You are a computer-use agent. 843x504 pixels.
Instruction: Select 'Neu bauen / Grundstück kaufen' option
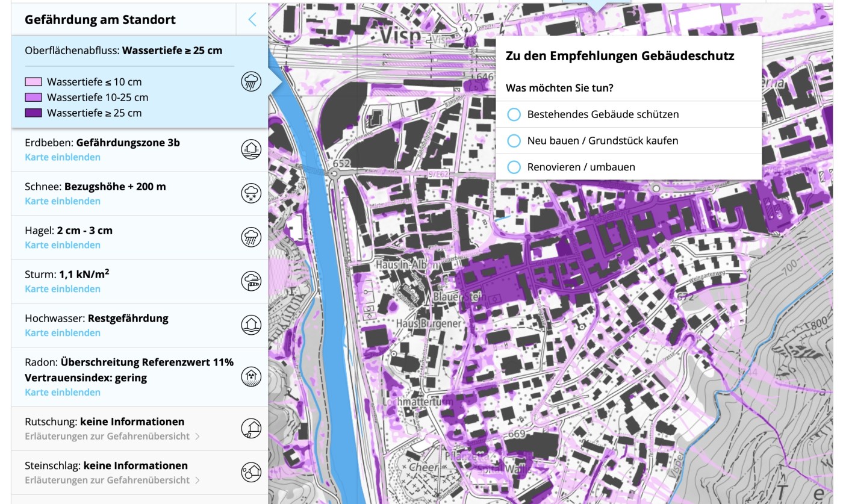tap(514, 141)
